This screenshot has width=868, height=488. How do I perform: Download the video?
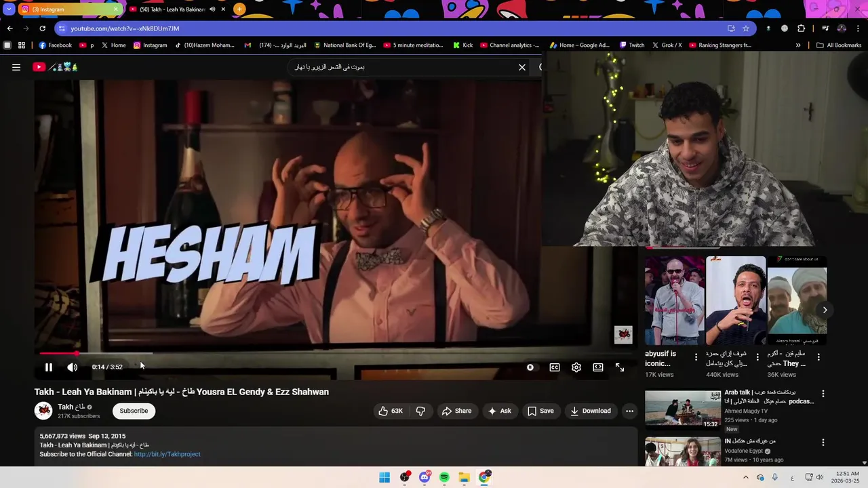[x=591, y=411]
